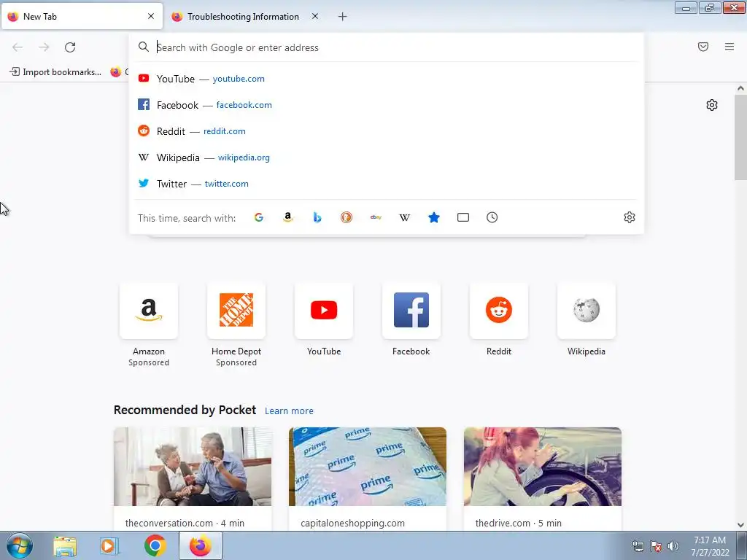This screenshot has height=560, width=747.
Task: Open the Action Center flag tray icon
Action: [656, 546]
